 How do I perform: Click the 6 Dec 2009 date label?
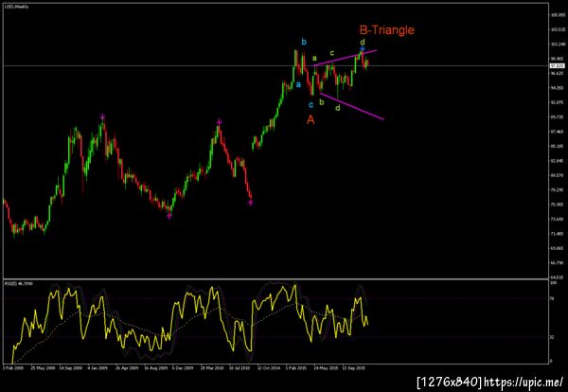[x=184, y=367]
